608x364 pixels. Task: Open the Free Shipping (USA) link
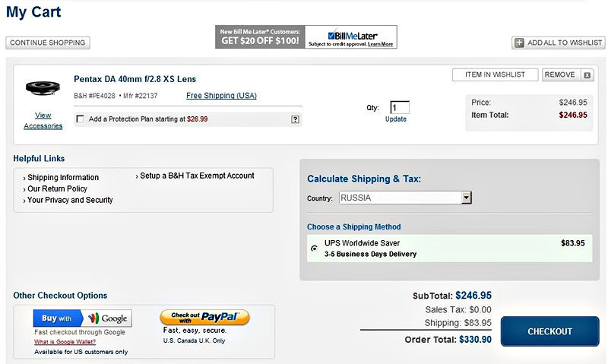(221, 96)
